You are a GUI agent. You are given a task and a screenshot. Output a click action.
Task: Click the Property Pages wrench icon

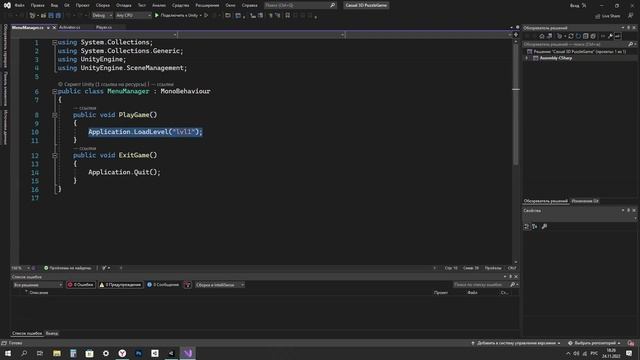[544, 227]
